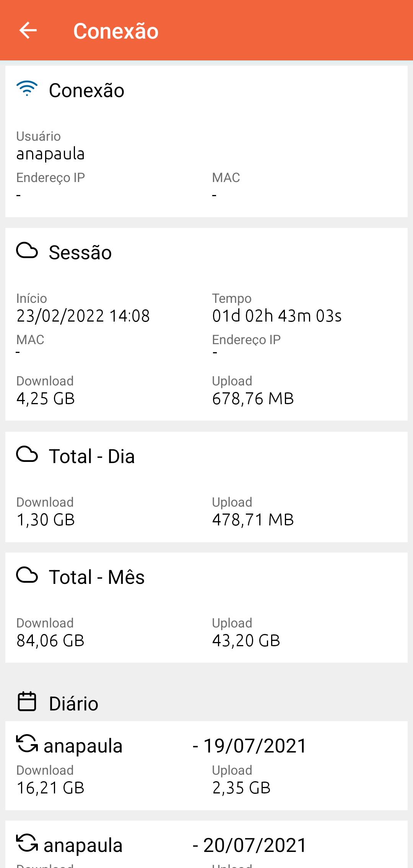This screenshot has width=413, height=868.
Task: Tap the calendar icon beside Diário
Action: coord(27,702)
